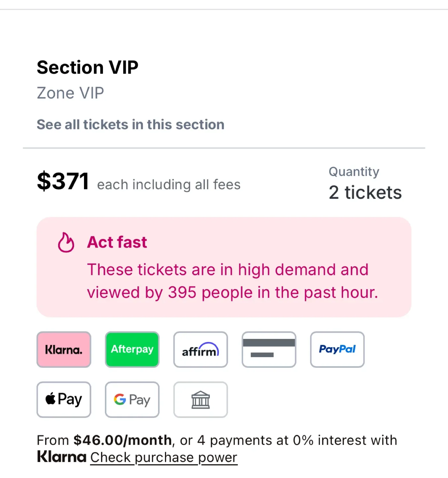The image size is (448, 478).
Task: Select Klarna payment option
Action: click(x=64, y=350)
